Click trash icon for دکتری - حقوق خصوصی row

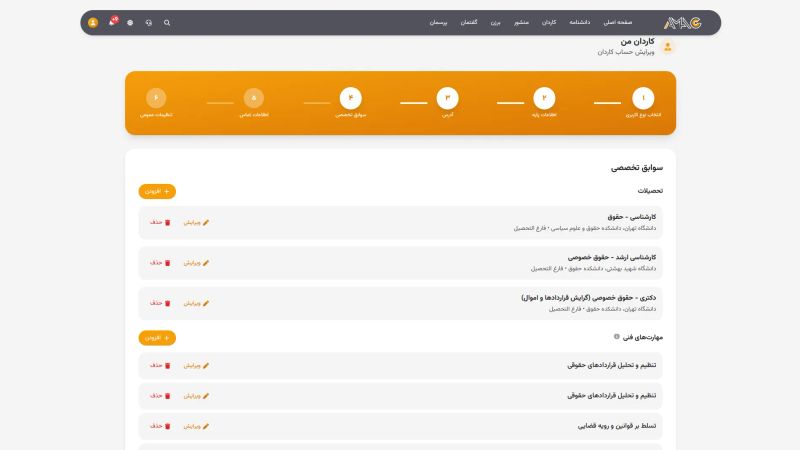[x=167, y=303]
